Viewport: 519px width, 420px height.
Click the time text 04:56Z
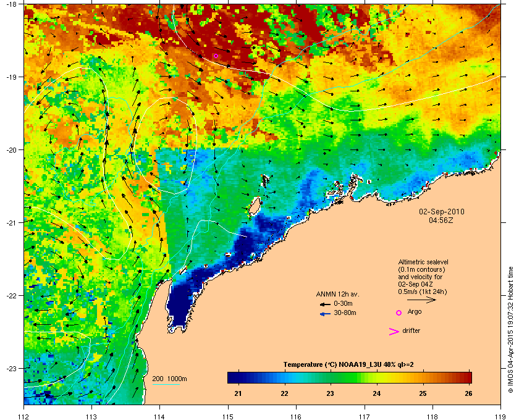click(441, 220)
